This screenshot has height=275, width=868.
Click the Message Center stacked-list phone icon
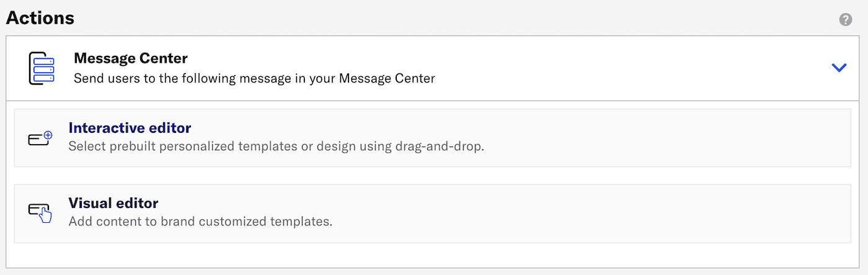(42, 68)
